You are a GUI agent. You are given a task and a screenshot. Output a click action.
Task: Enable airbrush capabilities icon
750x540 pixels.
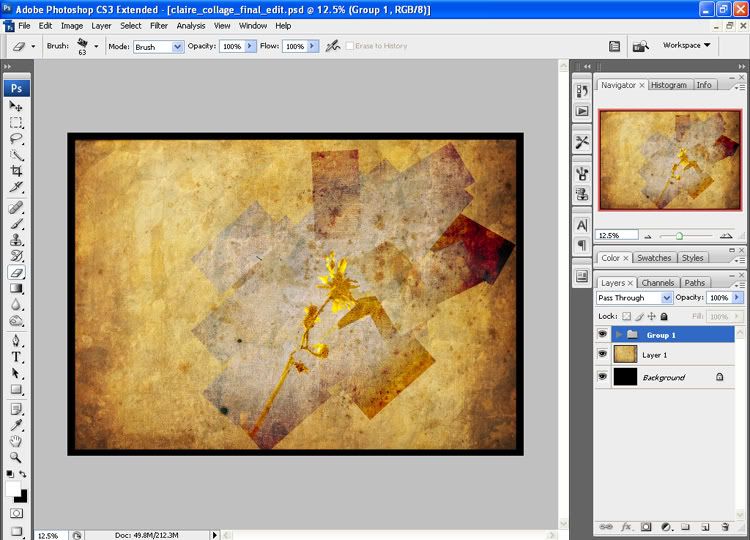pyautogui.click(x=332, y=46)
